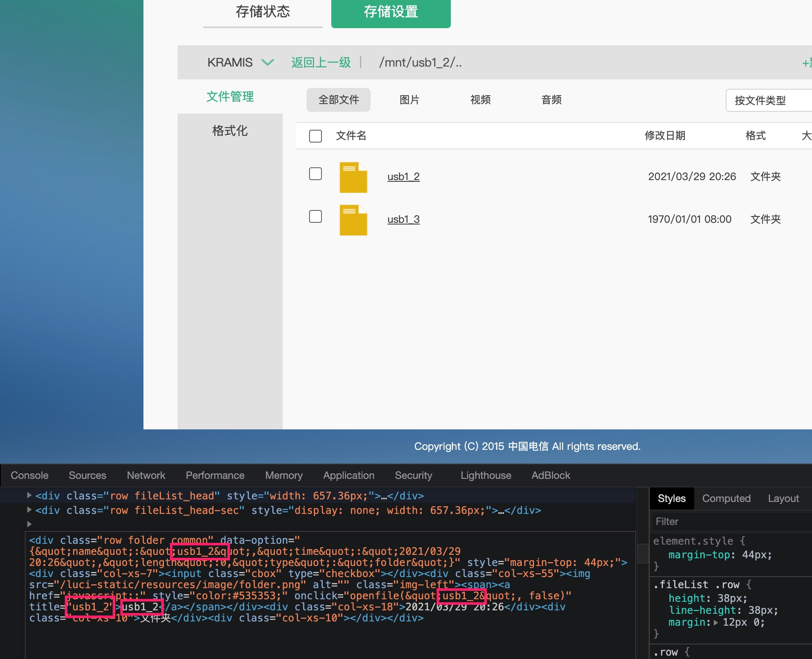812x659 pixels.
Task: Click the 返回上一级 link
Action: pyautogui.click(x=321, y=63)
